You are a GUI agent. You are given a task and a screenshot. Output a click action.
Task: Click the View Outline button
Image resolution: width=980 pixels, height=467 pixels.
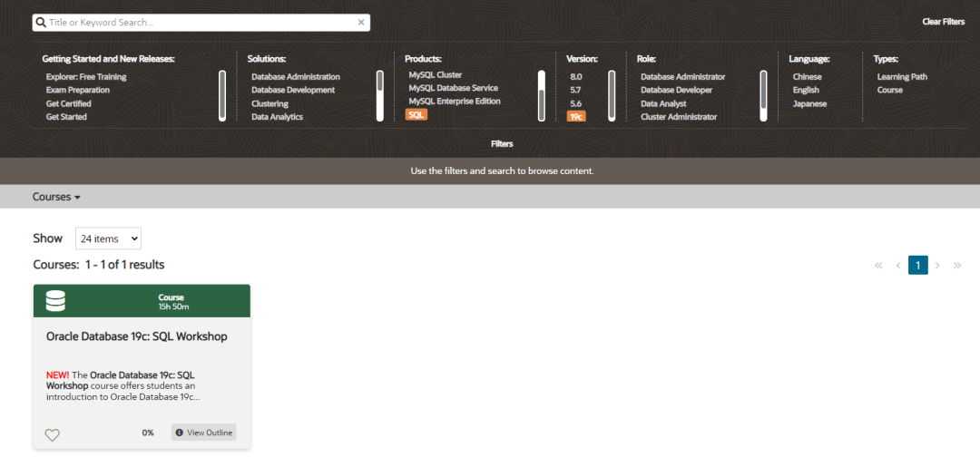[x=204, y=433]
